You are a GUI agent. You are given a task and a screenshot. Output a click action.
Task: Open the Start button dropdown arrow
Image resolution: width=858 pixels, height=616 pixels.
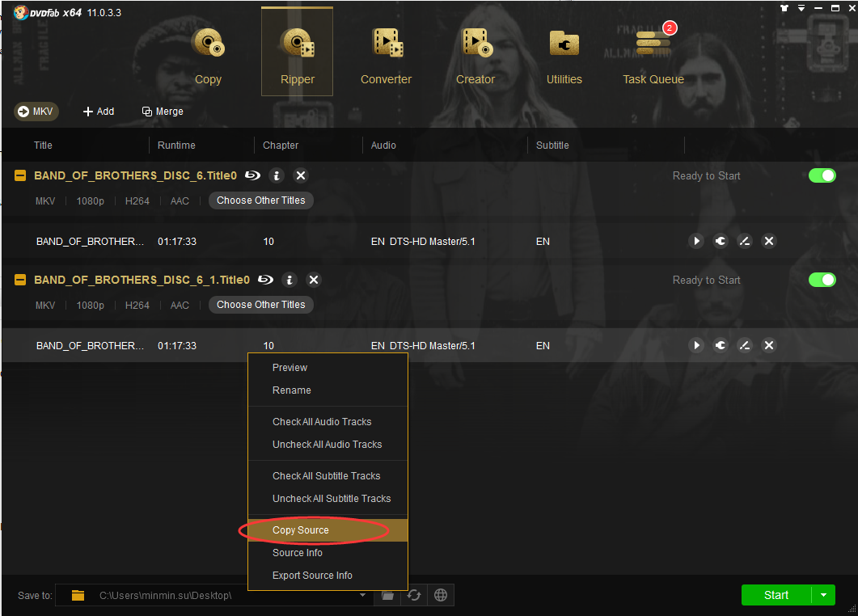tap(823, 595)
